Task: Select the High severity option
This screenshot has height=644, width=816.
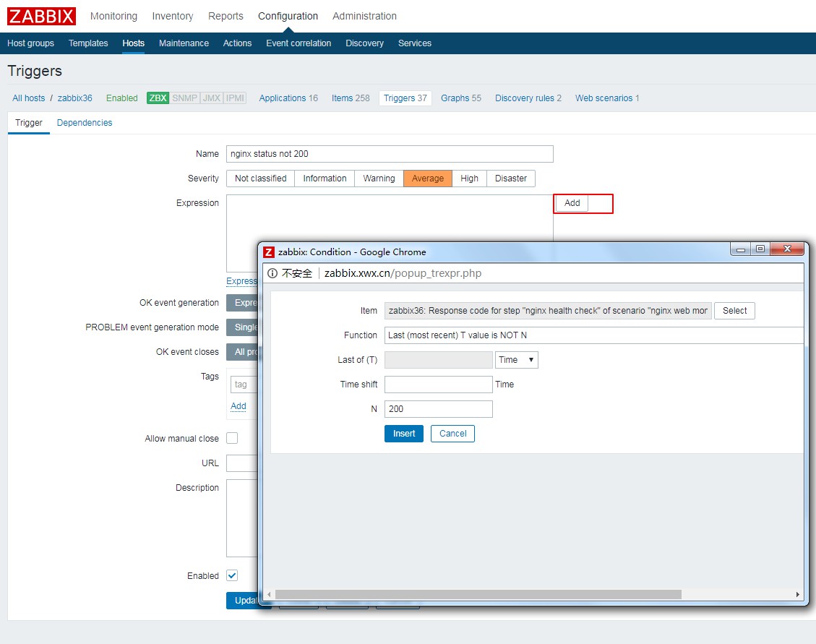Action: (469, 179)
